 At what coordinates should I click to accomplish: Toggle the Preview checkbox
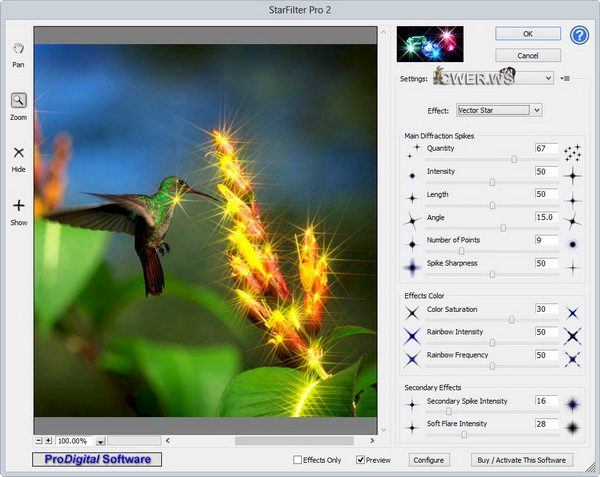pos(361,460)
